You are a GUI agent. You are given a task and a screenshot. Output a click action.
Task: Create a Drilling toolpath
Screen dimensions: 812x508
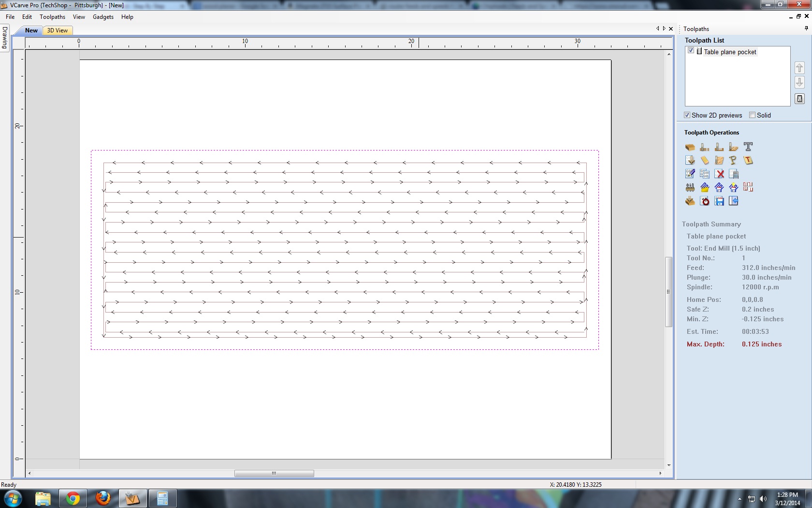[733, 147]
